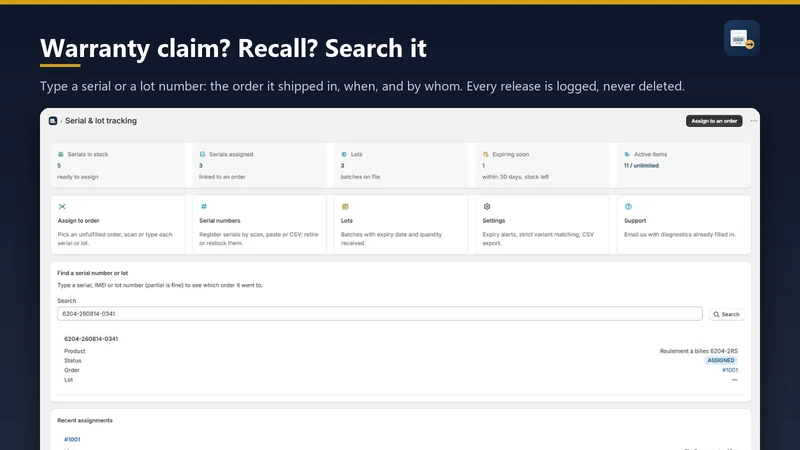Image resolution: width=800 pixels, height=450 pixels.
Task: Click the Recent assignments heading
Action: 85,420
